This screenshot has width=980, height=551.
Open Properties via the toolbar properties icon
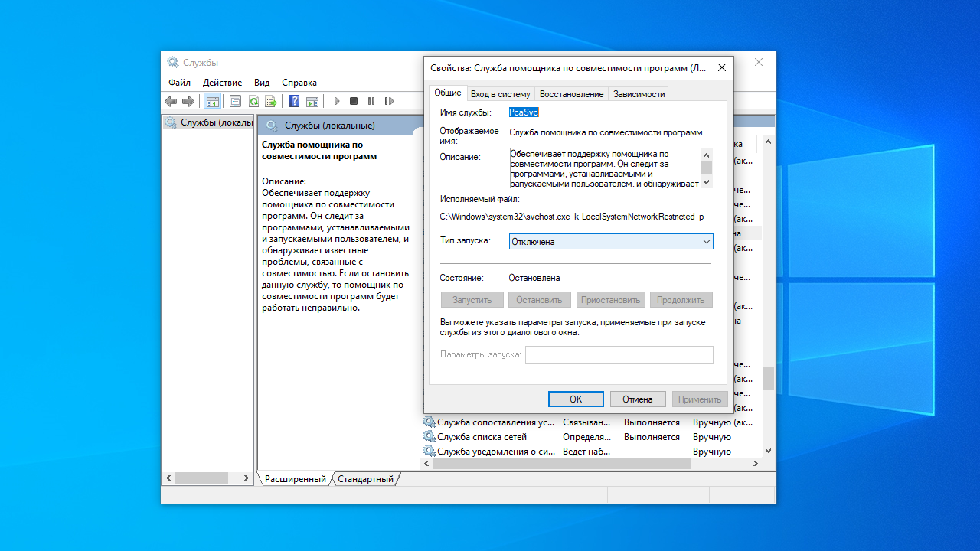[235, 101]
